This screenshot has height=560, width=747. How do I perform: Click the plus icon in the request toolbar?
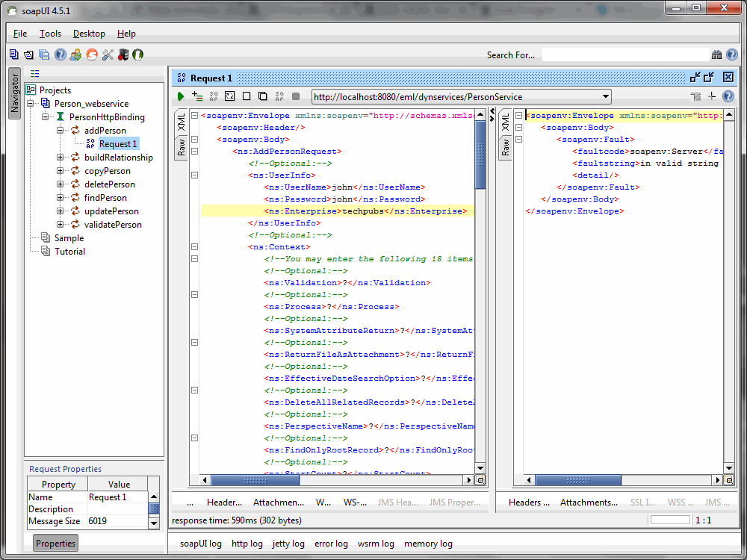point(712,96)
